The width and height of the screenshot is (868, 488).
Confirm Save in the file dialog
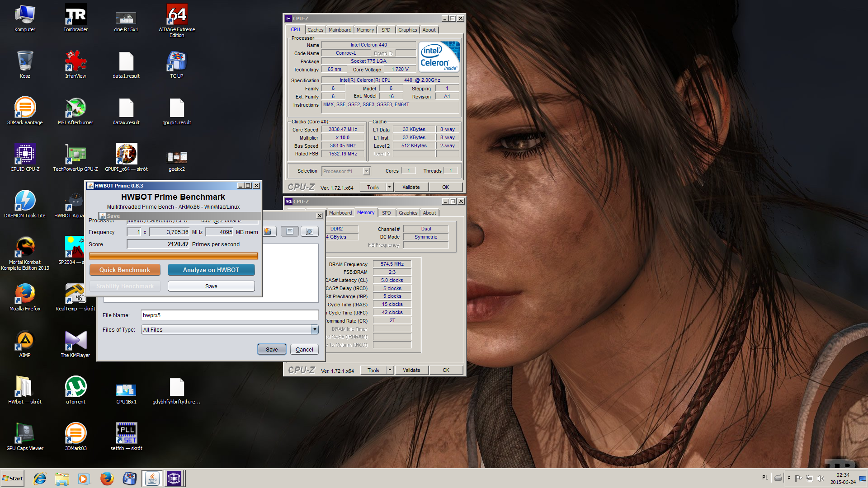(x=272, y=349)
